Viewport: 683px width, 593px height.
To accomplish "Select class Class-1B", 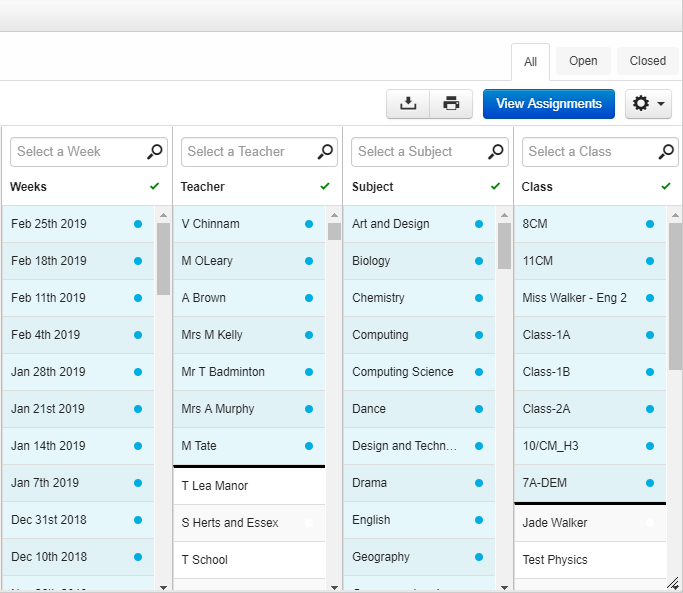I will point(590,372).
